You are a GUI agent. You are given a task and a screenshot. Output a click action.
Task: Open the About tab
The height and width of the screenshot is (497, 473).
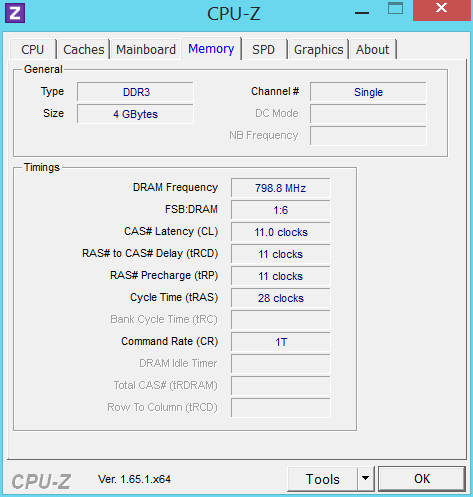pos(372,50)
